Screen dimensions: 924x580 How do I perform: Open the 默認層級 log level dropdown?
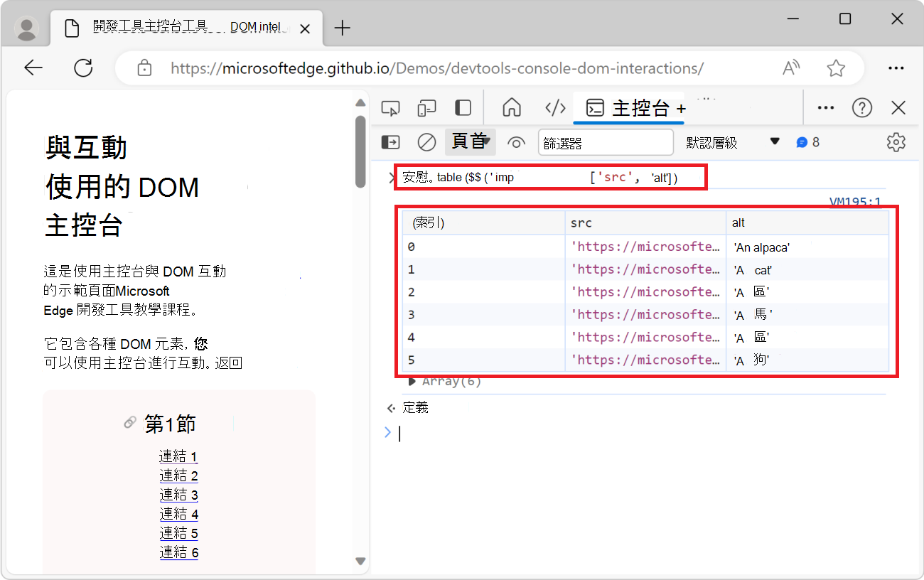pos(732,142)
